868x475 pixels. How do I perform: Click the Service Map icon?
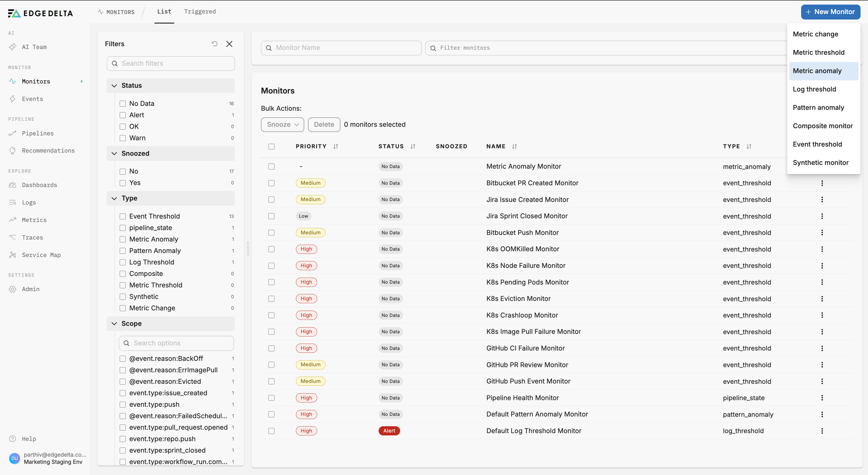pos(12,255)
